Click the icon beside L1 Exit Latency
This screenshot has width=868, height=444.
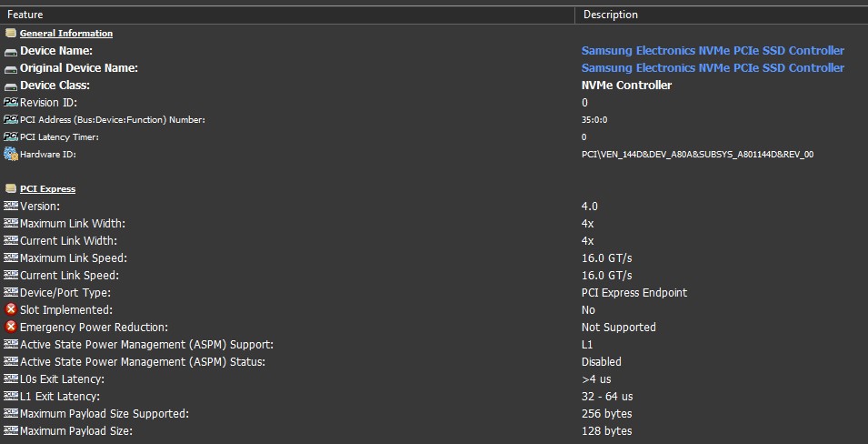[11, 396]
